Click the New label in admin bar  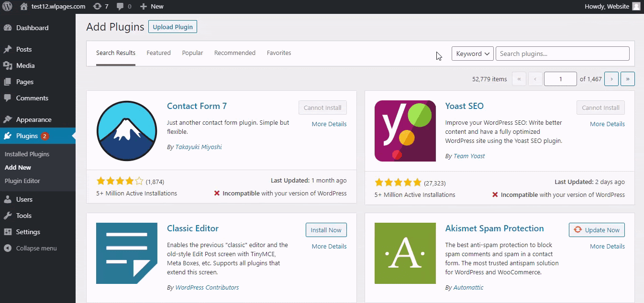[157, 6]
